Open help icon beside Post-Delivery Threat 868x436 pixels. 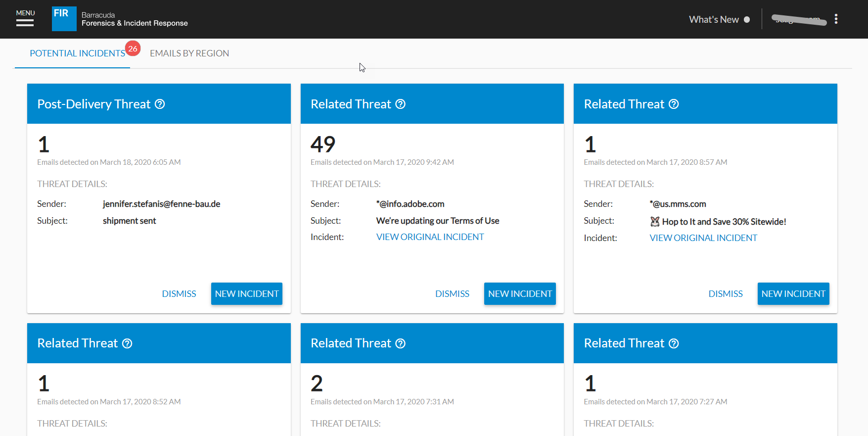pyautogui.click(x=160, y=104)
